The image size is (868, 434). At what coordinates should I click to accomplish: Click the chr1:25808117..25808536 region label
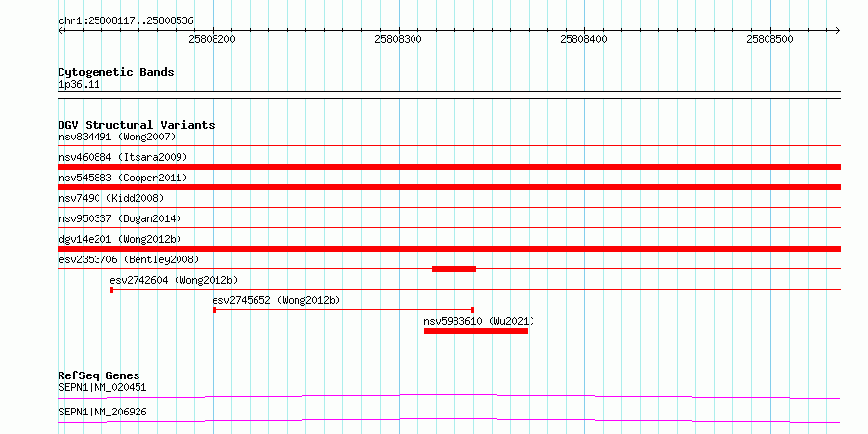126,20
